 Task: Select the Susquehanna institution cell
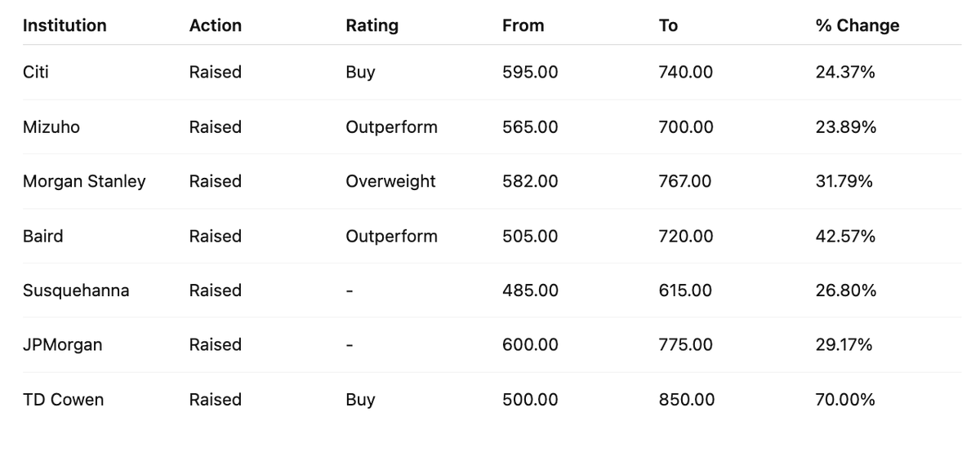coord(76,290)
